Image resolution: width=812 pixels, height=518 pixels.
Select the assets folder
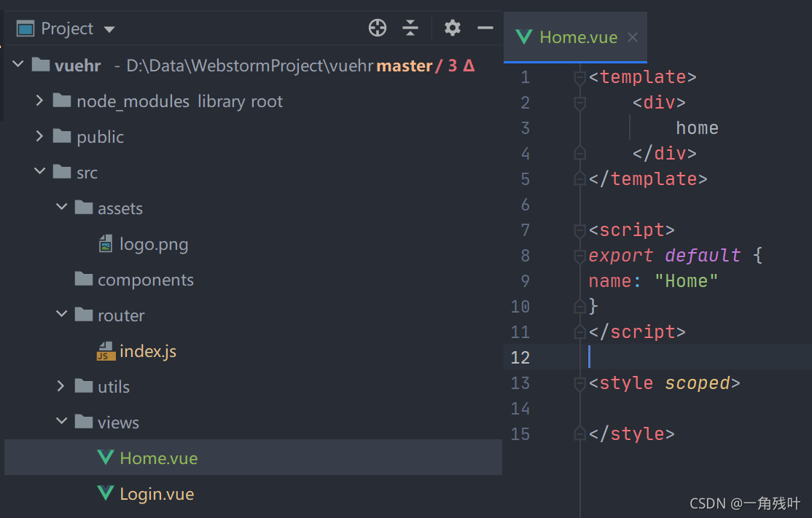click(x=120, y=208)
